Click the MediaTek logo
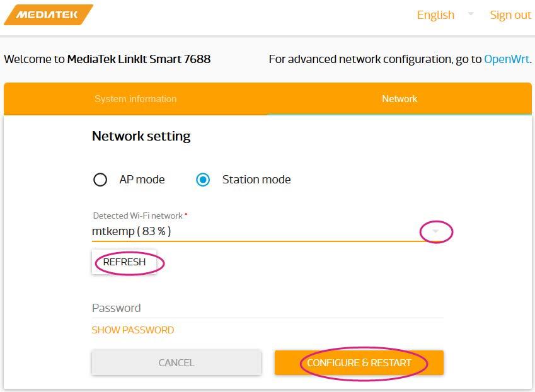The height and width of the screenshot is (392, 535). coord(48,15)
